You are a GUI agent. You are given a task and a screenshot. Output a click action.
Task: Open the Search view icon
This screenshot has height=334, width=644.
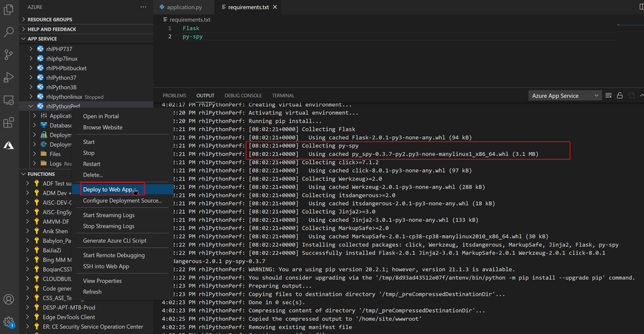9,32
